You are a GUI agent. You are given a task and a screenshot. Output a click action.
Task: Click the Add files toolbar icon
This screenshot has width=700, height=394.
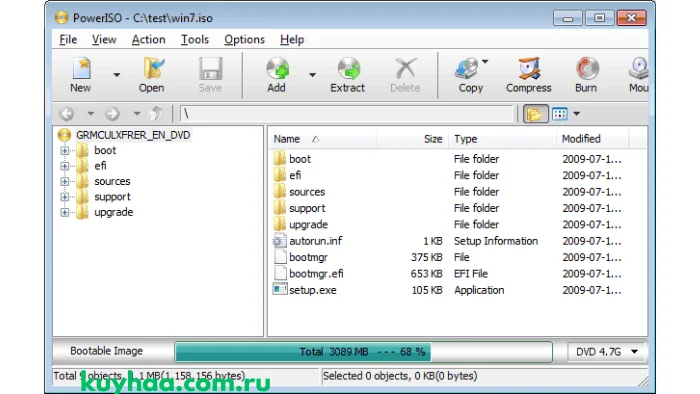tap(277, 74)
